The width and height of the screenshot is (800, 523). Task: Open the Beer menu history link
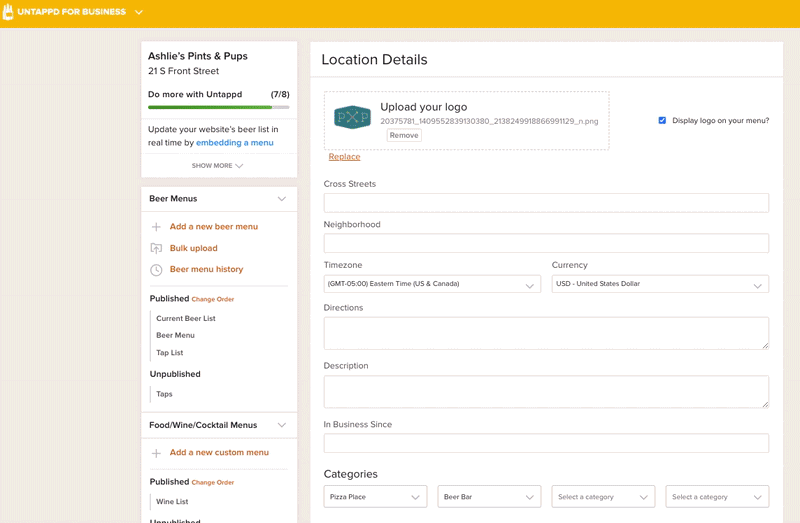point(206,269)
